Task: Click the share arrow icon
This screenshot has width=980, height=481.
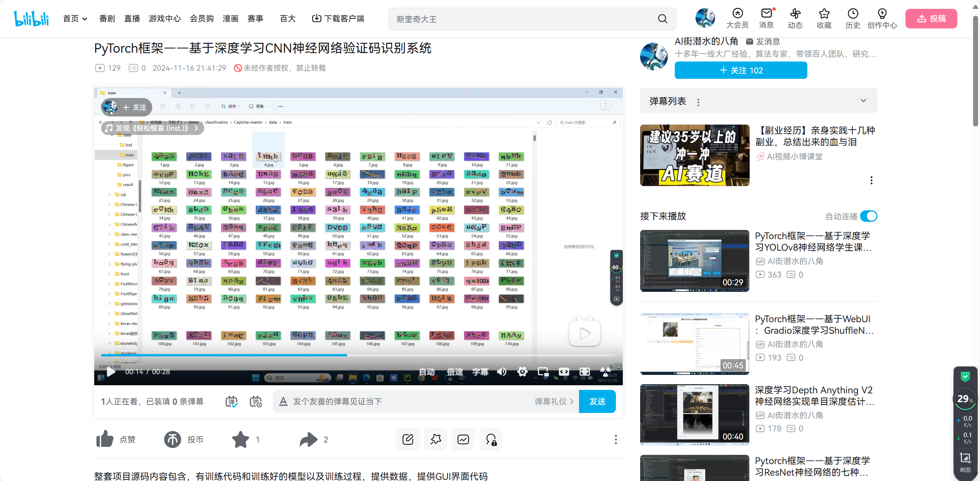Action: click(308, 439)
